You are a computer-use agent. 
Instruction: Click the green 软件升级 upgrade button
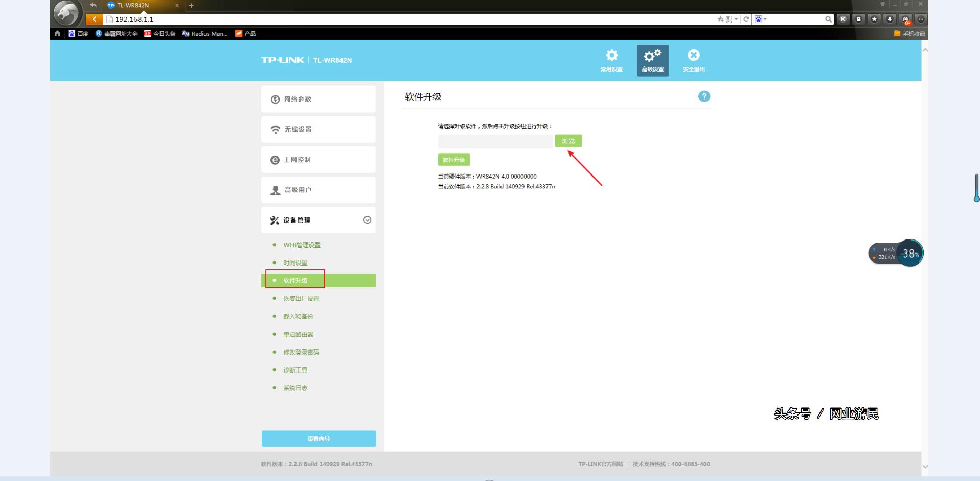454,160
